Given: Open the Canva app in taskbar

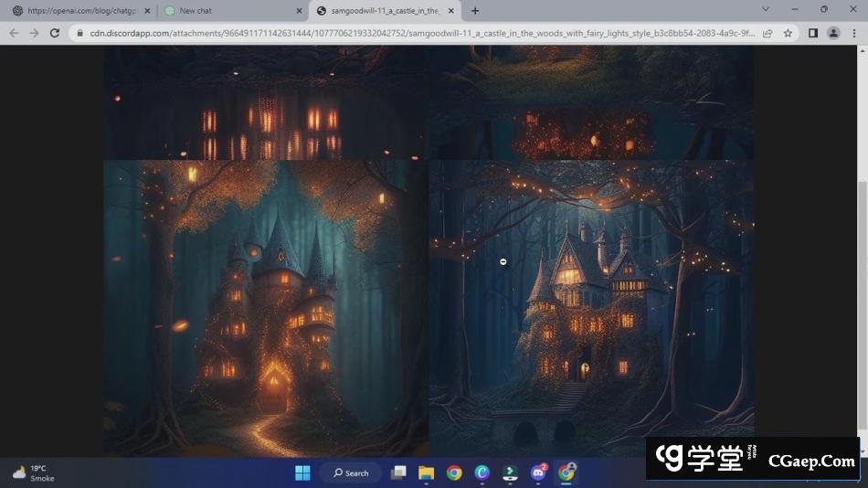Looking at the screenshot, I should tap(482, 472).
